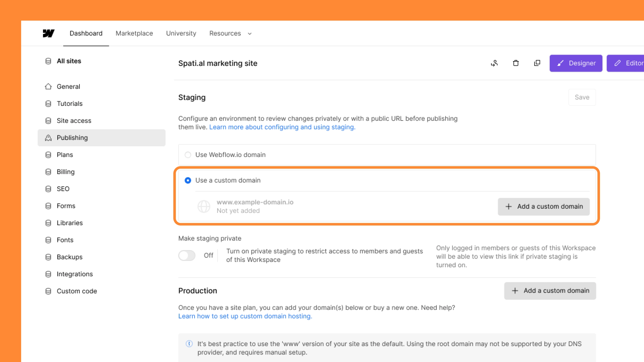The height and width of the screenshot is (362, 644).
Task: Open the SEO settings section
Action: pos(63,189)
